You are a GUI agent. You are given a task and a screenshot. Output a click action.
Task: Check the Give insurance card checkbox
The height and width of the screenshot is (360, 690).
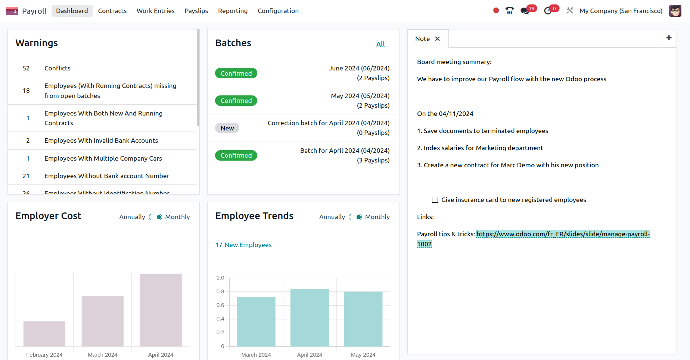click(435, 200)
